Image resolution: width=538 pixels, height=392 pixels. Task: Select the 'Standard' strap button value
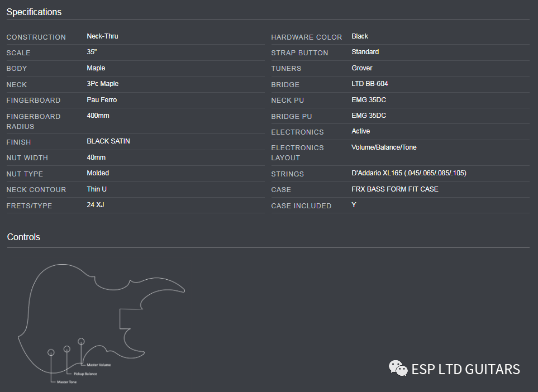(365, 52)
